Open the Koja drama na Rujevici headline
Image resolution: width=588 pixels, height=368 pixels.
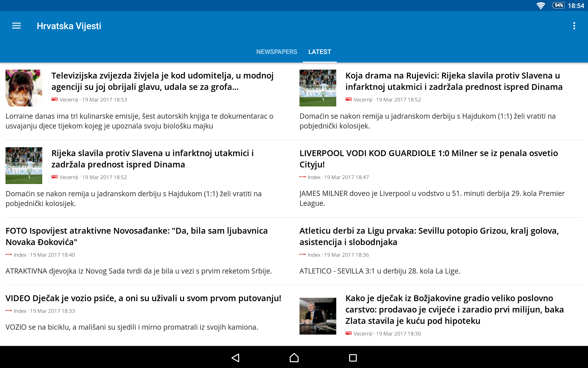pos(454,81)
